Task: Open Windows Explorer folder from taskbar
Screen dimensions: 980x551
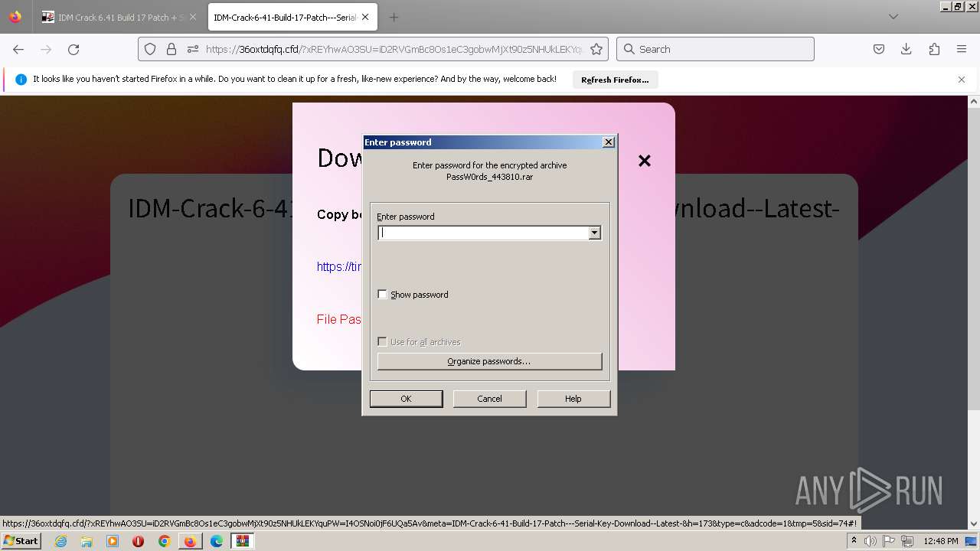Action: pos(87,541)
